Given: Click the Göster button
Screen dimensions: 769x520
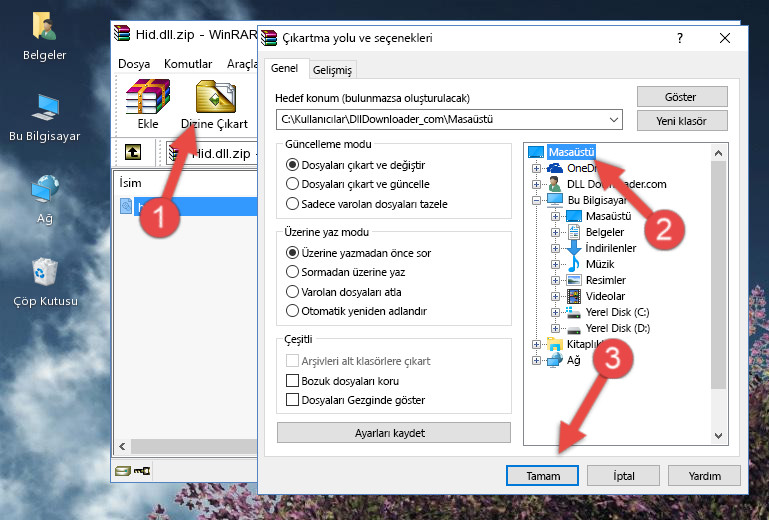Looking at the screenshot, I should click(x=682, y=97).
